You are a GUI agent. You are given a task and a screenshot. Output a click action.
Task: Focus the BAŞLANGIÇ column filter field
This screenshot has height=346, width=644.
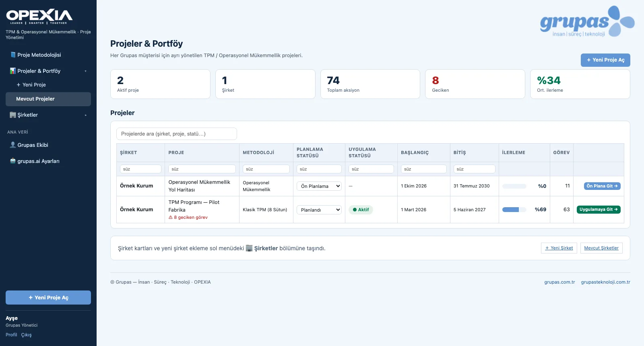point(424,169)
